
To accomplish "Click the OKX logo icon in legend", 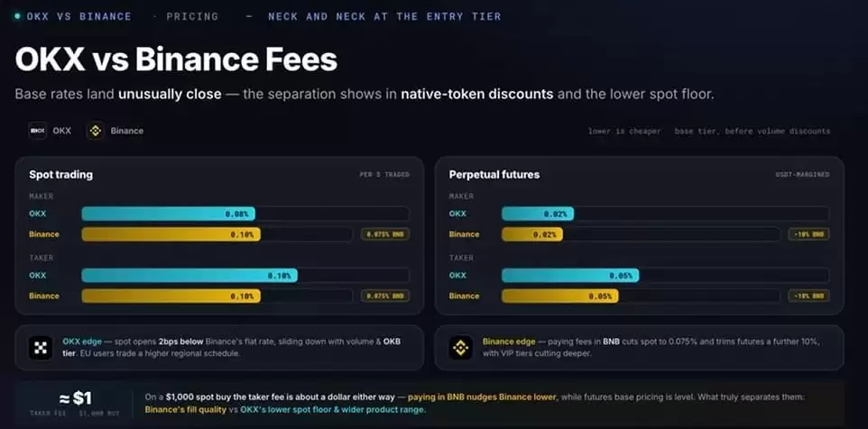I will pos(38,131).
